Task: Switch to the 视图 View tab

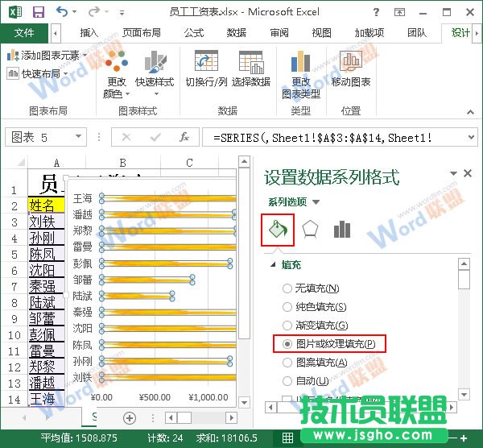Action: tap(321, 33)
